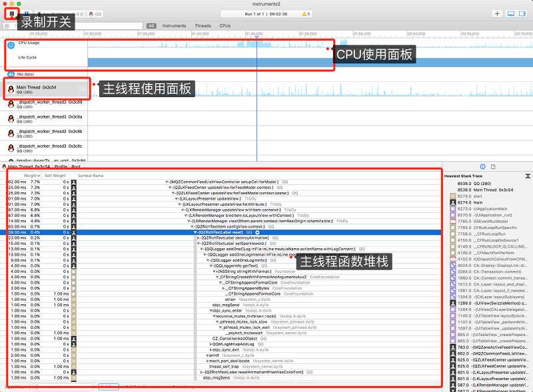Select the CFRunLoopRunSpecific stack frame
This screenshot has height=392, width=533.
[488, 228]
